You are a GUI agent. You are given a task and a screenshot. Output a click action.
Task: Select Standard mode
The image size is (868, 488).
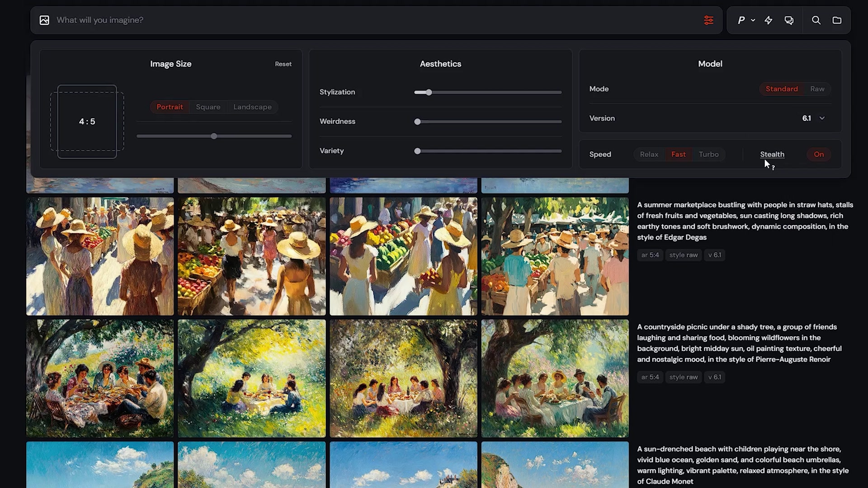coord(782,89)
